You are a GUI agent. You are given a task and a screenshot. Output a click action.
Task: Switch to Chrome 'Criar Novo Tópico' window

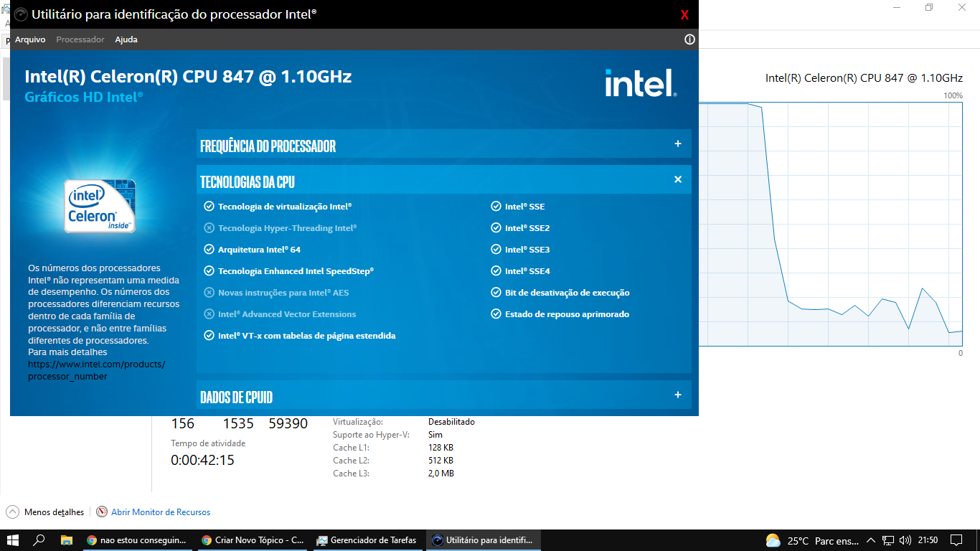pos(253,540)
